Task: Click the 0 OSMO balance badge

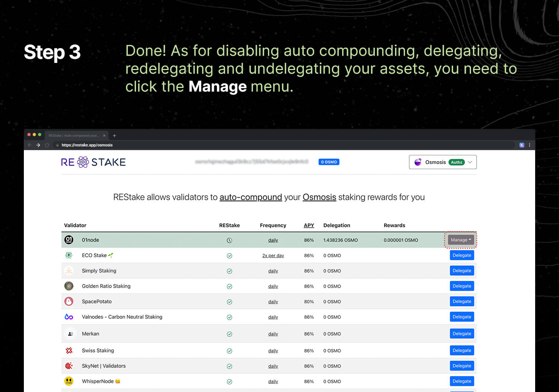Action: (329, 162)
